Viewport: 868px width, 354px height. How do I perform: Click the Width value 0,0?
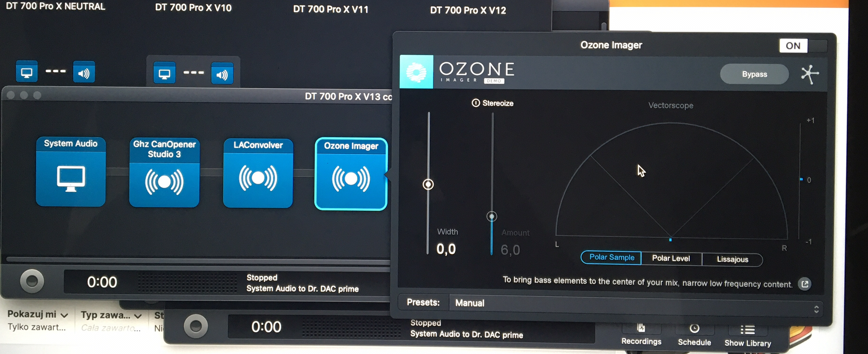pos(446,249)
